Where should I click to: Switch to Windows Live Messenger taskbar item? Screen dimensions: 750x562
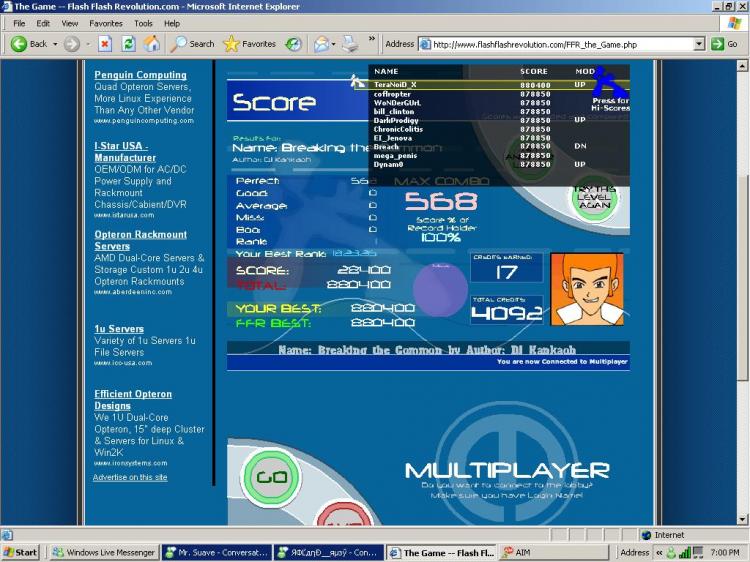pyautogui.click(x=104, y=552)
